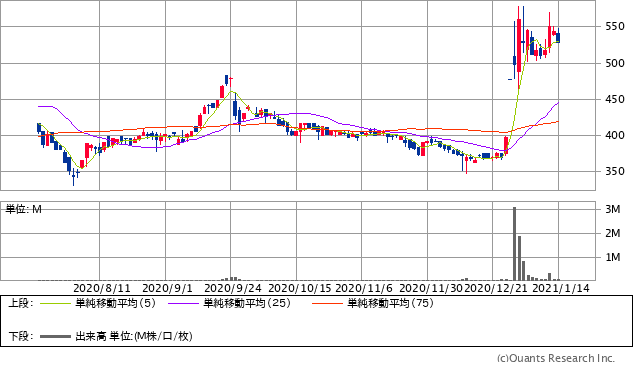Click the 上段: legend label
Image resolution: width=633 pixels, height=371 pixels.
pyautogui.click(x=21, y=303)
